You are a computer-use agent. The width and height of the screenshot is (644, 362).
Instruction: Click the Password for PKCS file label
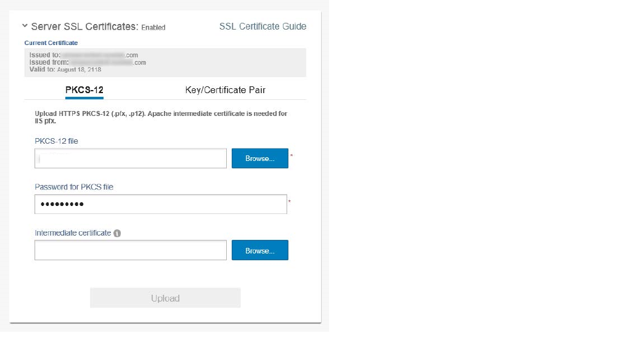pyautogui.click(x=74, y=187)
